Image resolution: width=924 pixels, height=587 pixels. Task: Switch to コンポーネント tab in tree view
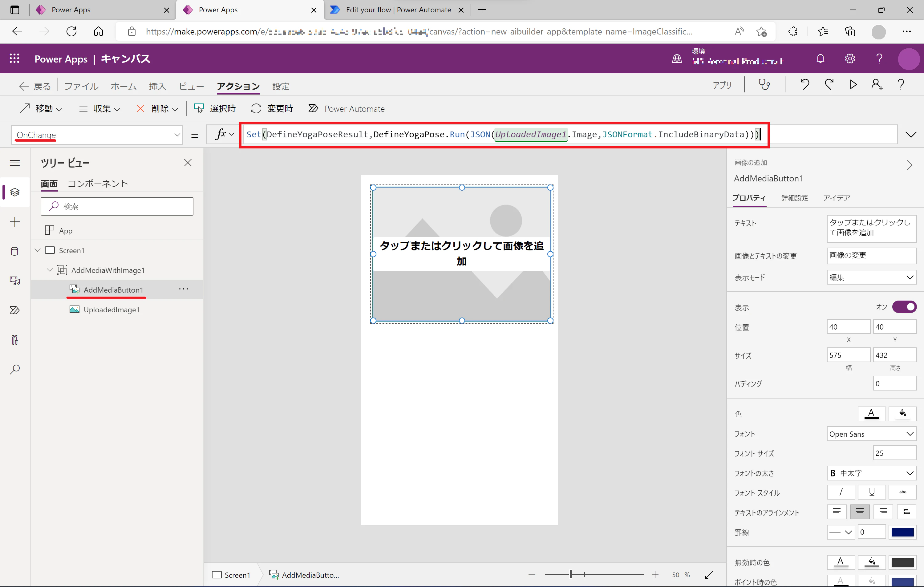click(98, 184)
